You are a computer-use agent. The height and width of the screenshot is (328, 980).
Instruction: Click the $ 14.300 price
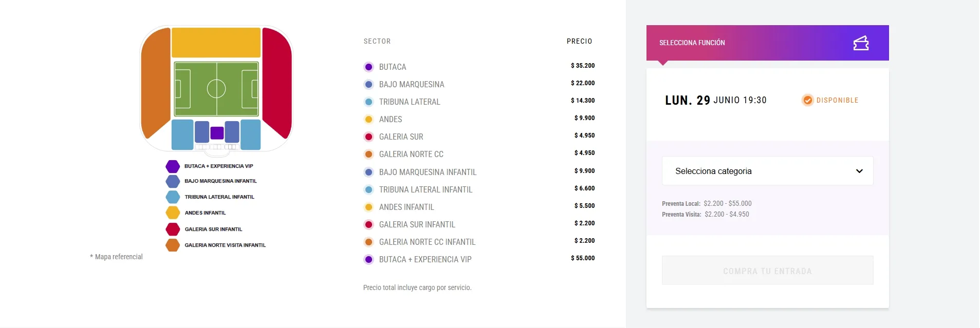583,101
